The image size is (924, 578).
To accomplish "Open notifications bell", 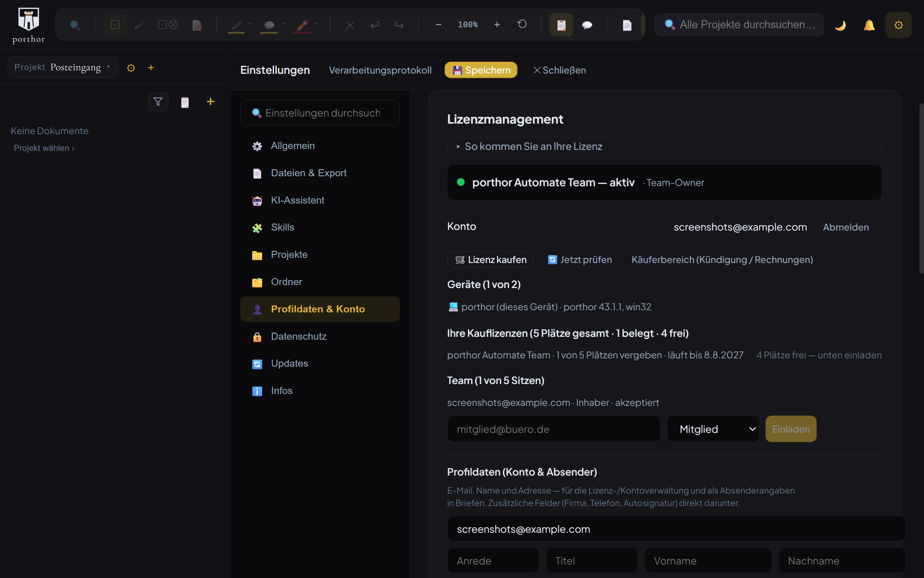I will (x=869, y=25).
